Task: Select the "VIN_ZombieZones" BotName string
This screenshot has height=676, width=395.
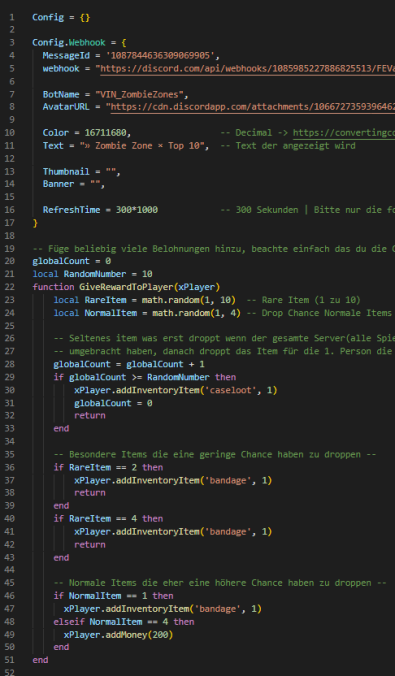Action: coord(141,94)
